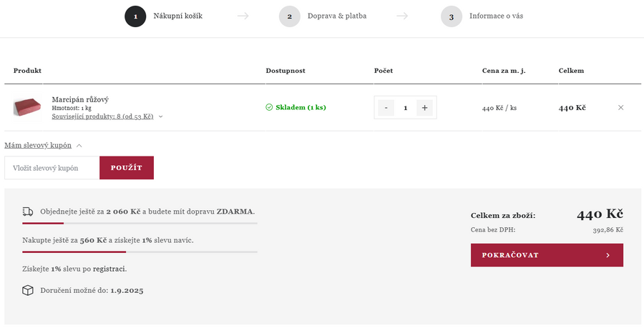This screenshot has width=644, height=328.
Task: Focus the Vložit slevový kupón field
Action: pyautogui.click(x=52, y=168)
